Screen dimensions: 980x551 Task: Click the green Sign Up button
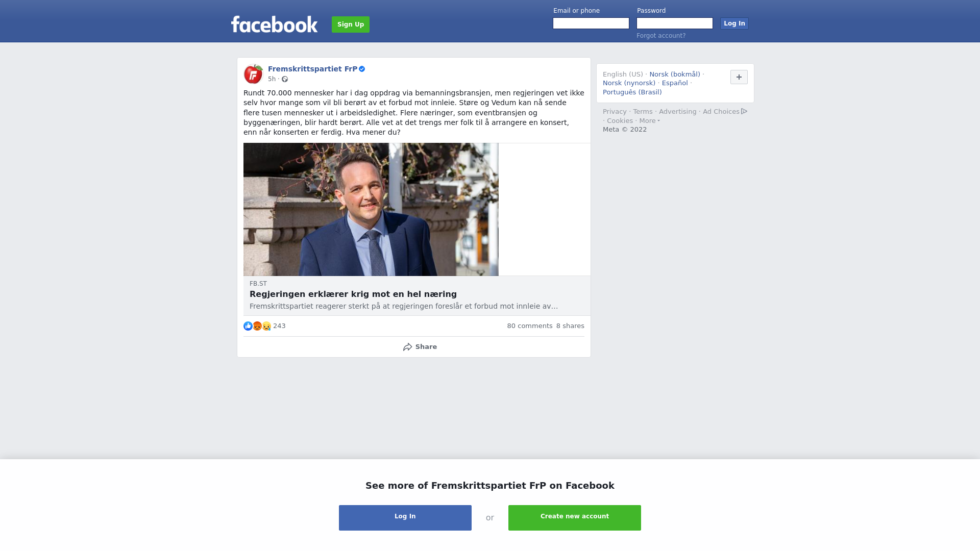(351, 24)
